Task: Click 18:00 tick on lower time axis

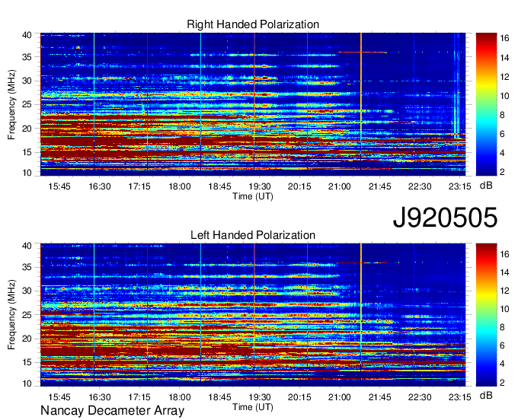Action: click(180, 397)
